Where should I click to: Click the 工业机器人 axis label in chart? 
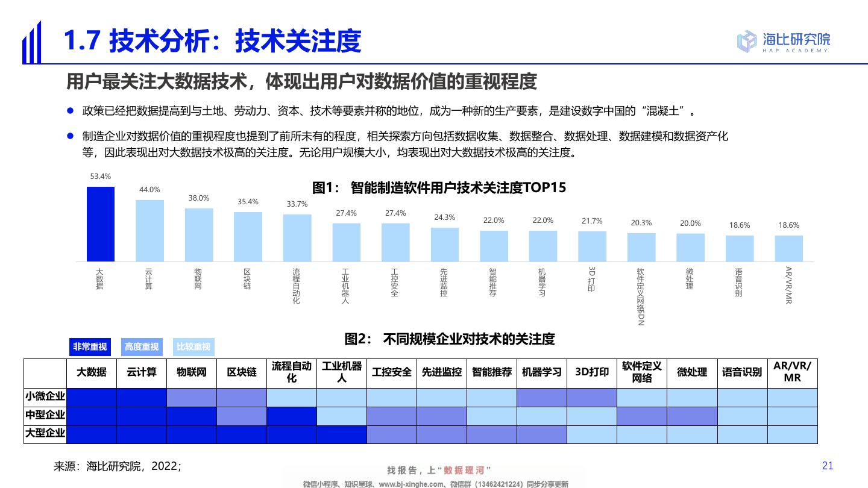tap(346, 286)
